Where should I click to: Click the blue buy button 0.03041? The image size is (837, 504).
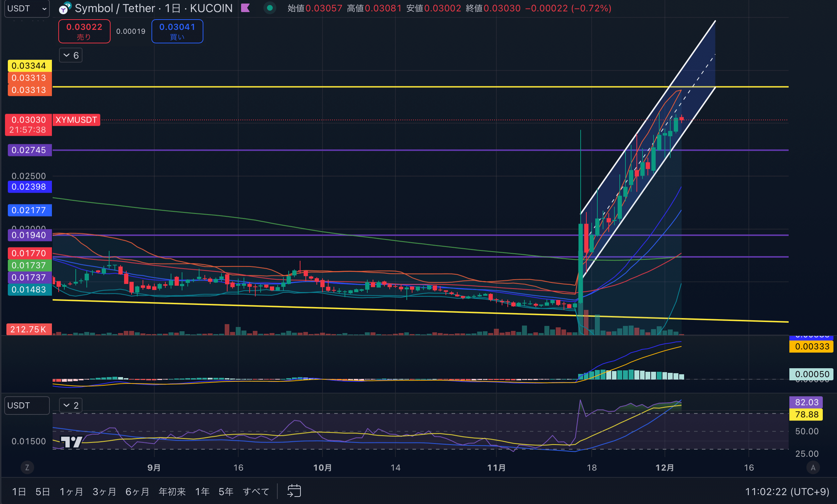point(177,31)
